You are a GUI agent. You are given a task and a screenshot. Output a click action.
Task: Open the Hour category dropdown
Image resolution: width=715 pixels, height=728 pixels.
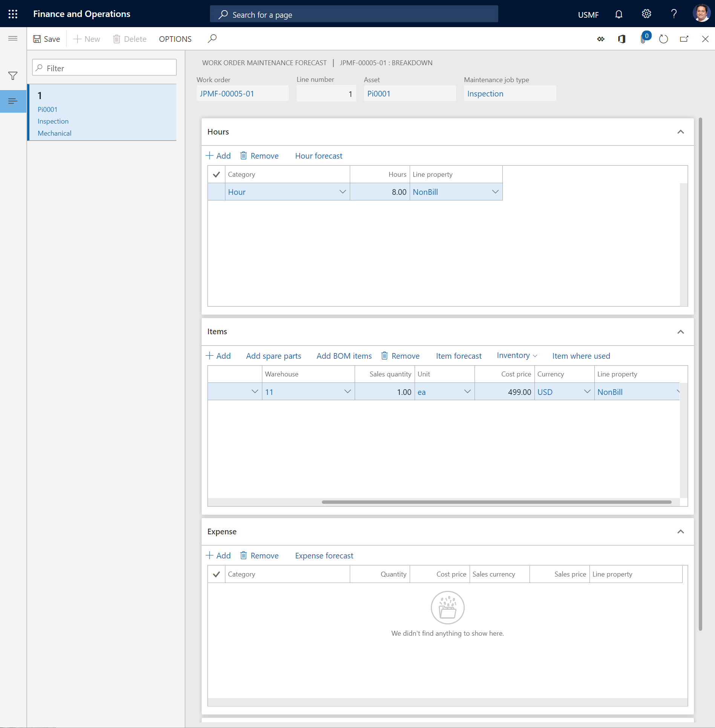pyautogui.click(x=343, y=192)
